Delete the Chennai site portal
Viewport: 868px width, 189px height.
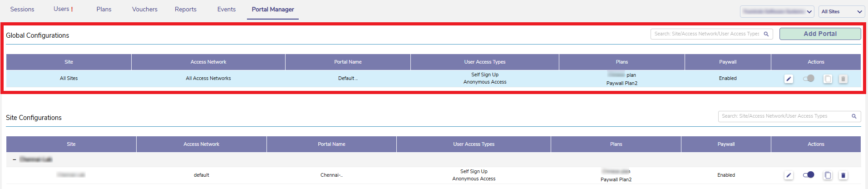coord(843,175)
